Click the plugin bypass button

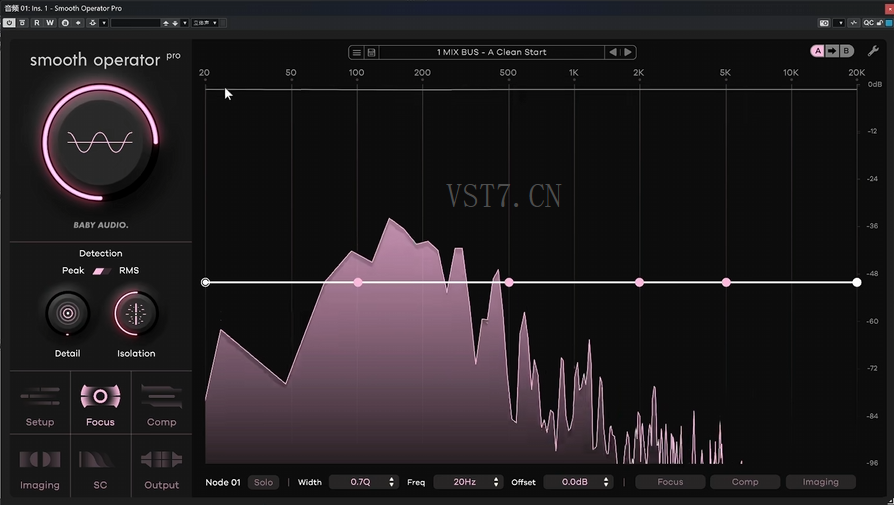22,23
